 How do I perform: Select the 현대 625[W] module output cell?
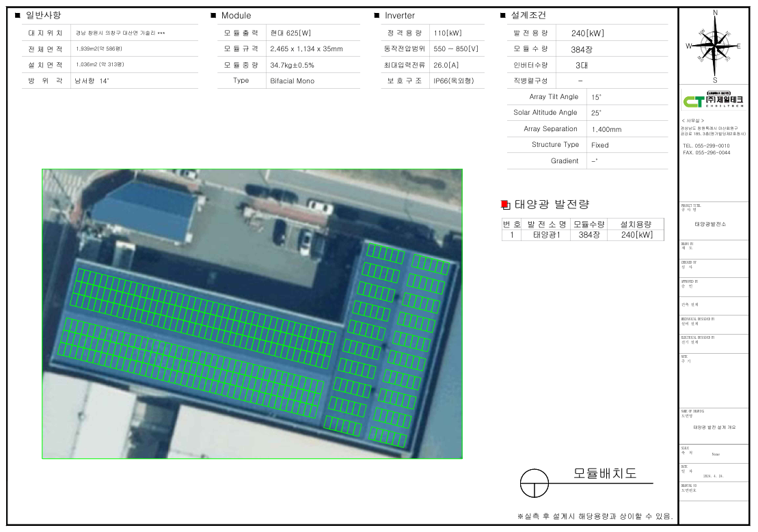(x=290, y=33)
